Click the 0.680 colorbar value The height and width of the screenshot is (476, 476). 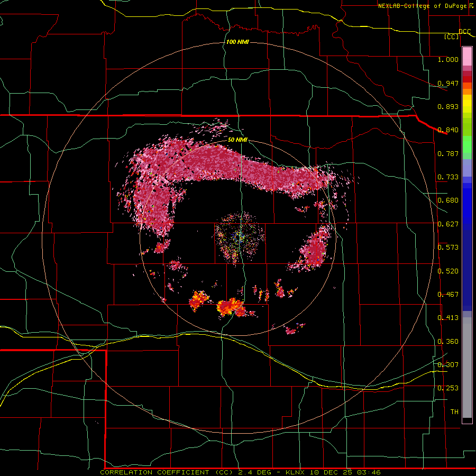[x=448, y=200]
